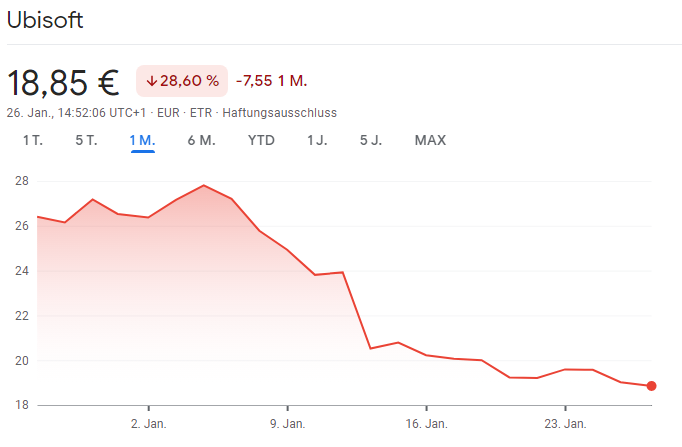This screenshot has height=447, width=682.
Task: Show the MAX chart range
Action: 430,140
